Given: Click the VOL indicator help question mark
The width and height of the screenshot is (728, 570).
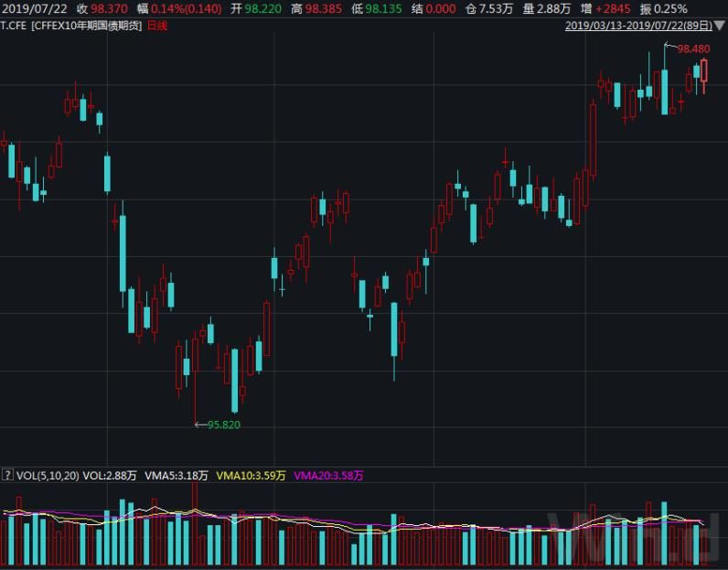Looking at the screenshot, I should click(x=7, y=475).
